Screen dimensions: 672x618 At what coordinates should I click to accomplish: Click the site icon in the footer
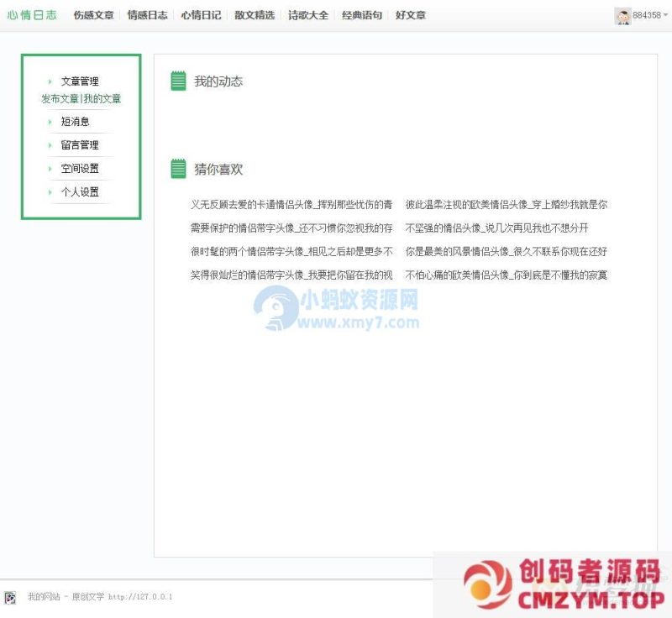9,597
